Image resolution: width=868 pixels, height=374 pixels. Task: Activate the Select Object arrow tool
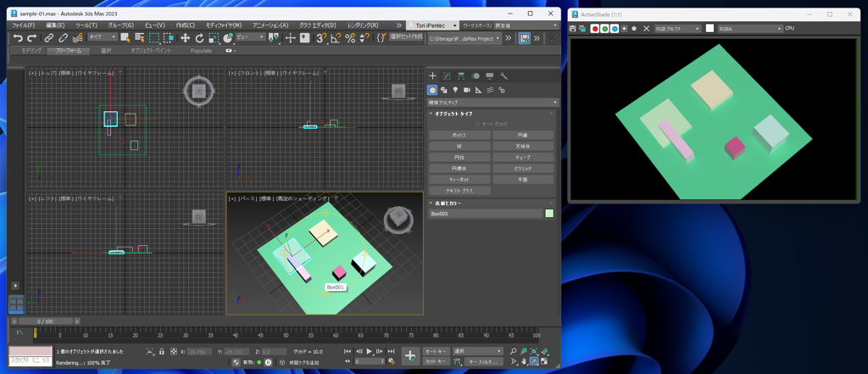[x=125, y=37]
